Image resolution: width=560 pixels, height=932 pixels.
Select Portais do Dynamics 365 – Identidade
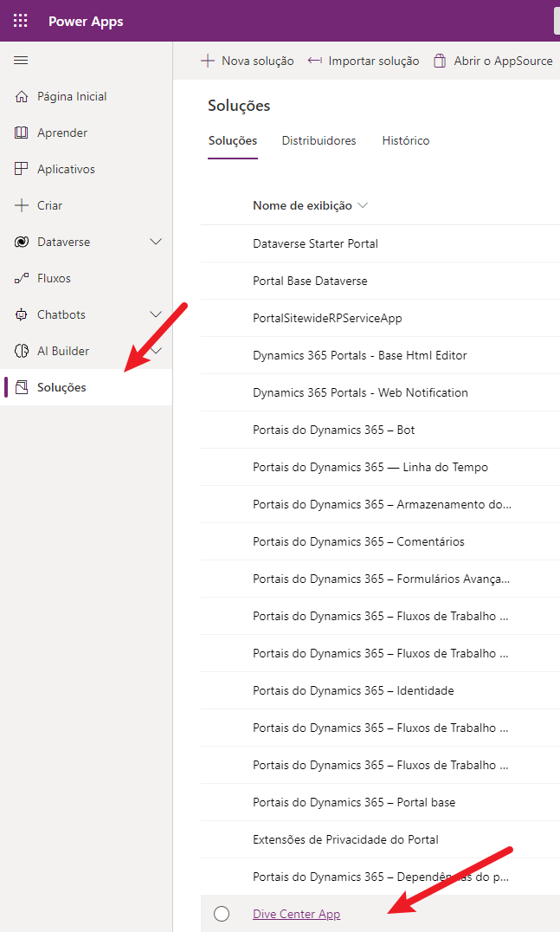coord(380,690)
